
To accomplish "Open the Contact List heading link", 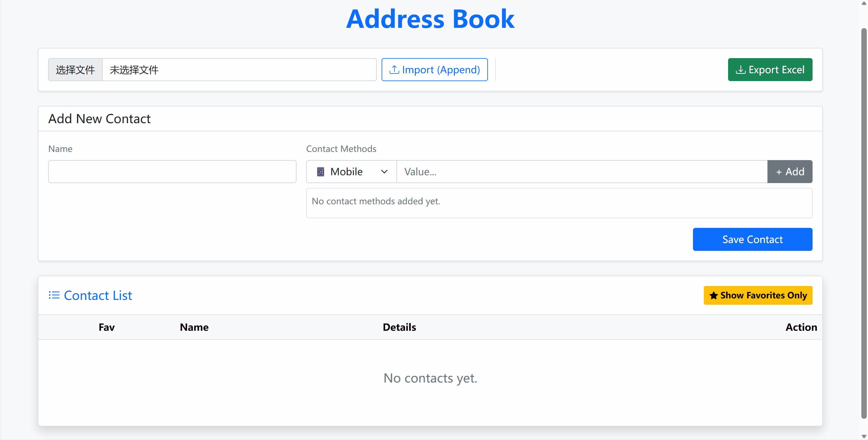I will 98,295.
